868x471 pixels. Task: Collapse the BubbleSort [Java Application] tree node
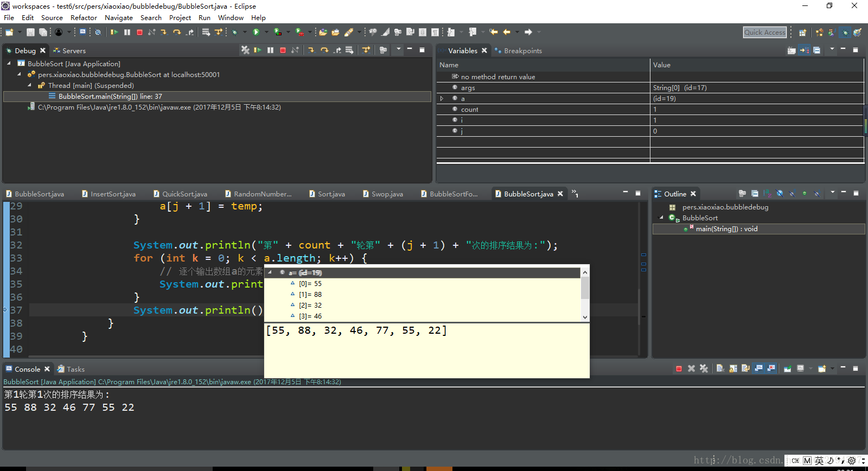9,63
